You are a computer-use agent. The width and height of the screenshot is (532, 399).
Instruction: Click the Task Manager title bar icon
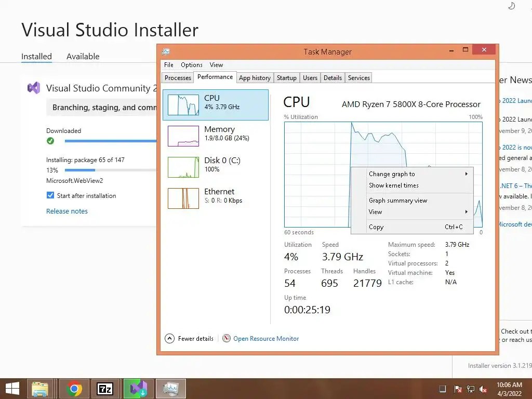166,51
